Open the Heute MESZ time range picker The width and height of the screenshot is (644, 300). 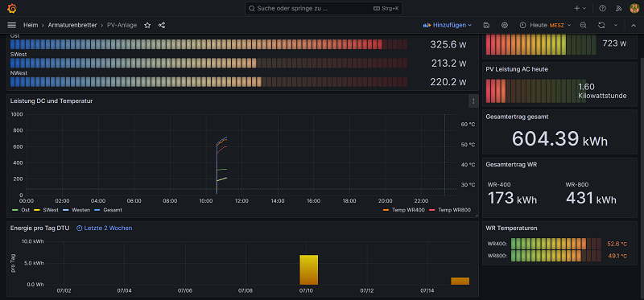pyautogui.click(x=546, y=25)
